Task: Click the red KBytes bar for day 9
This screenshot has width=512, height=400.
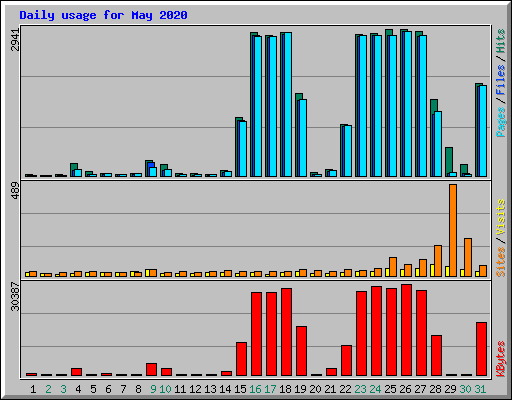Action: (x=151, y=369)
